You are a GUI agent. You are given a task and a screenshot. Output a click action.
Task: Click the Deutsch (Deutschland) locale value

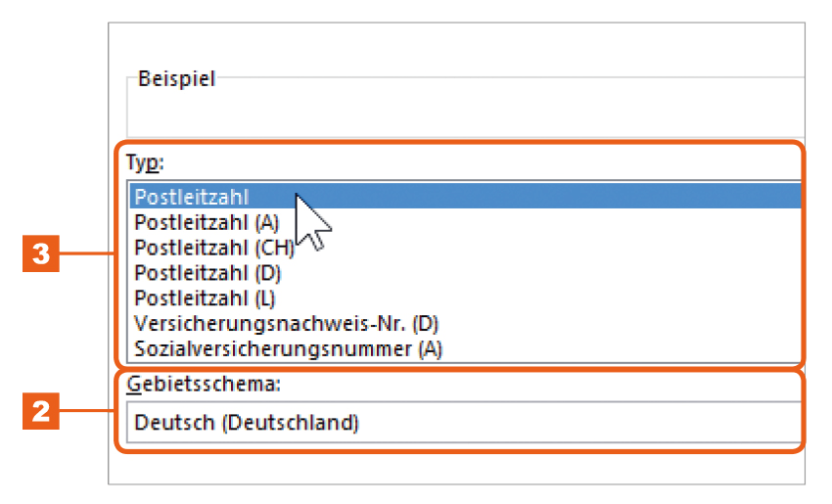(x=247, y=423)
